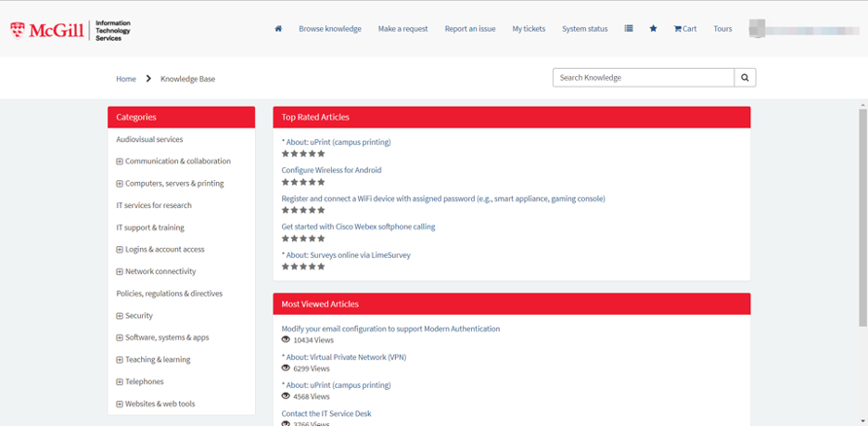The width and height of the screenshot is (868, 427).
Task: Click the page vertical scrollbar
Action: pos(862,217)
